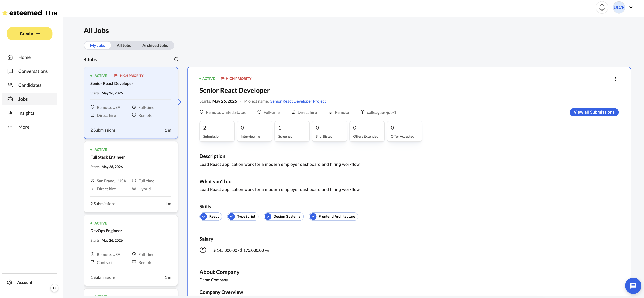Switch to the Archived Jobs tab
Image resolution: width=644 pixels, height=298 pixels.
[155, 45]
